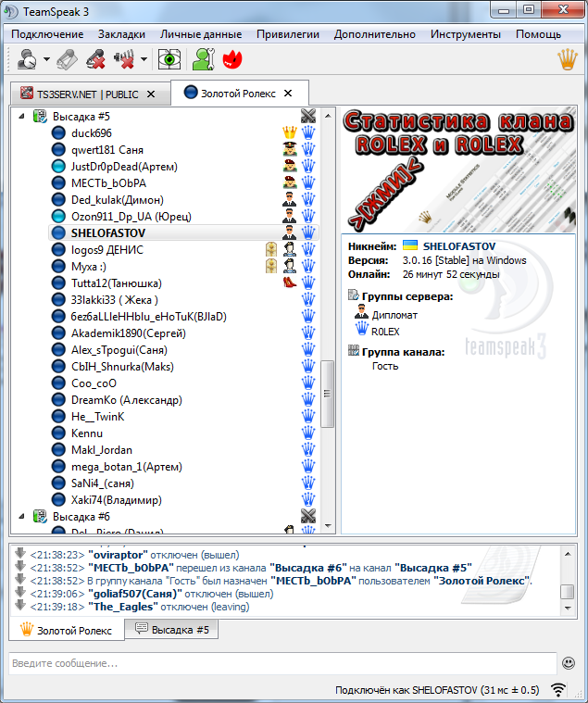588x703 pixels.
Task: Click status circle next to Coo_coO
Action: tap(58, 383)
